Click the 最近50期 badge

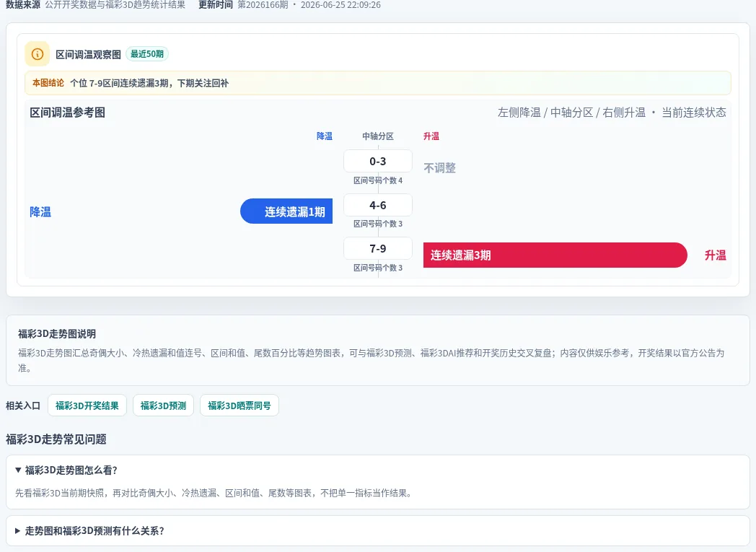click(x=147, y=54)
